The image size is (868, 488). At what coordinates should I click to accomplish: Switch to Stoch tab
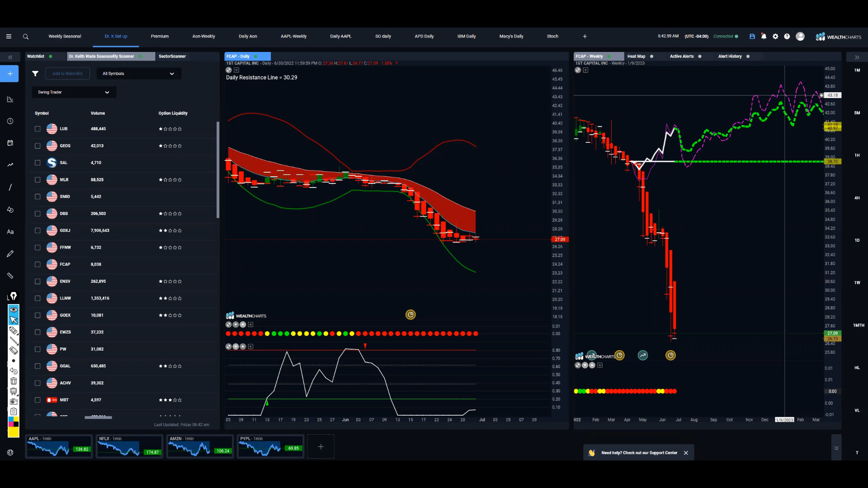click(552, 37)
